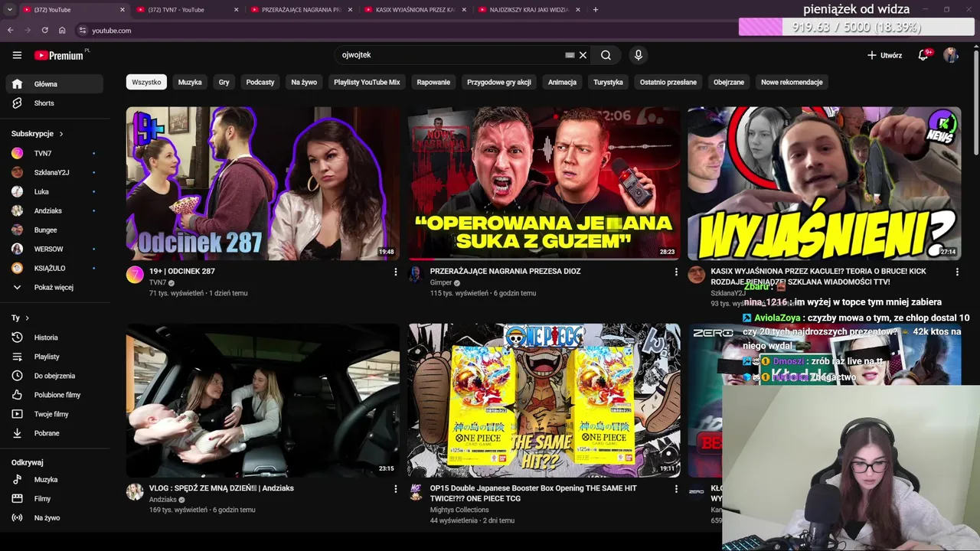Open options for Przerażające Nagrania video

pos(676,272)
